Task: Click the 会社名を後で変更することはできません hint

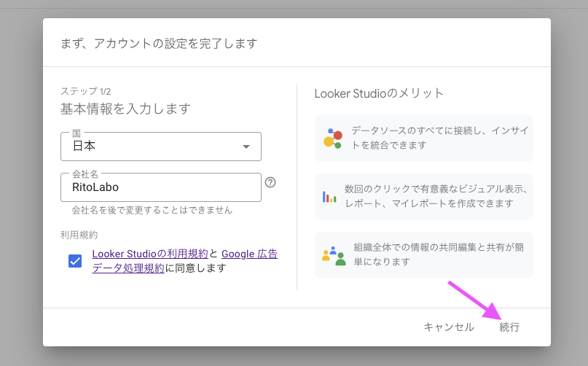Action: coord(152,210)
